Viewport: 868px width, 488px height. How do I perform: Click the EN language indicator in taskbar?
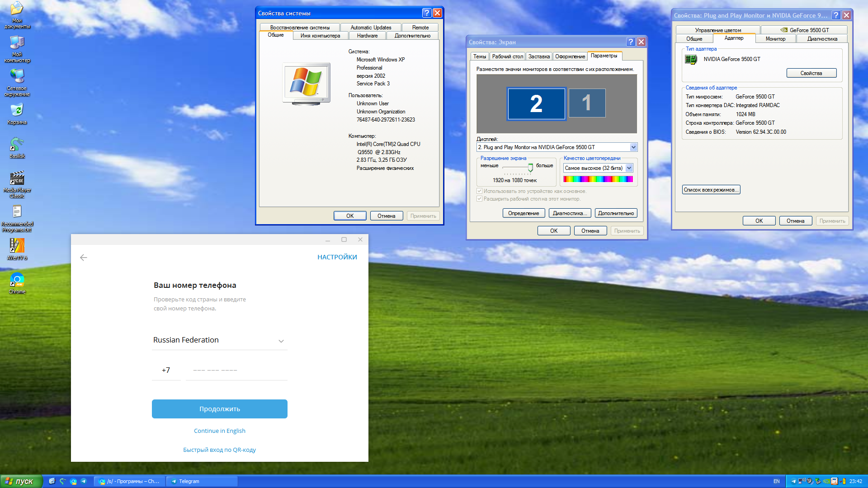(776, 481)
